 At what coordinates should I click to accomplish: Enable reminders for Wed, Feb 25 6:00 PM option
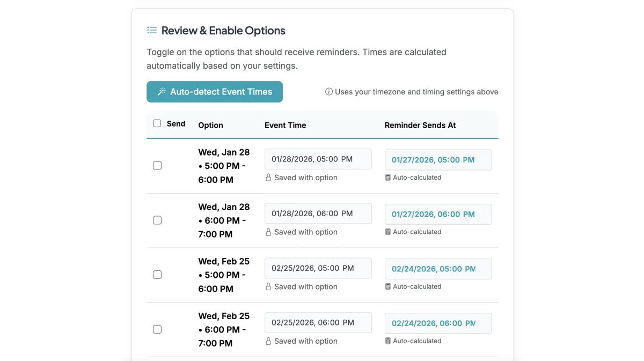[x=157, y=329]
